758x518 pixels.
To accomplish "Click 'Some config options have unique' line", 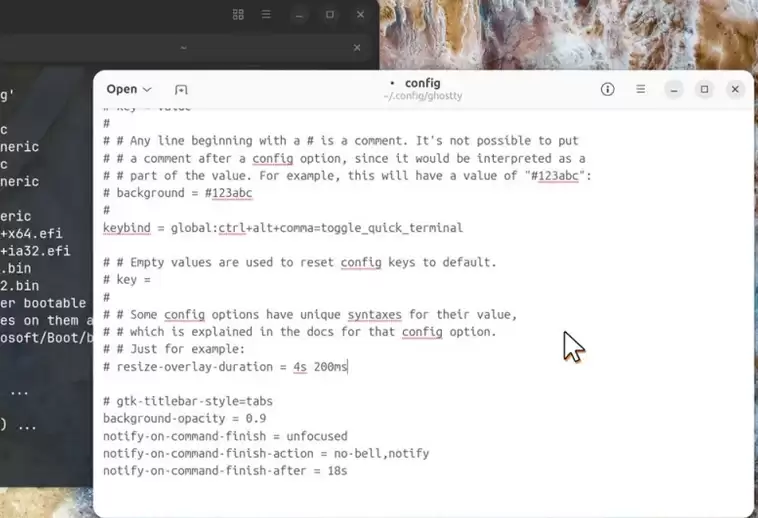I will (310, 315).
